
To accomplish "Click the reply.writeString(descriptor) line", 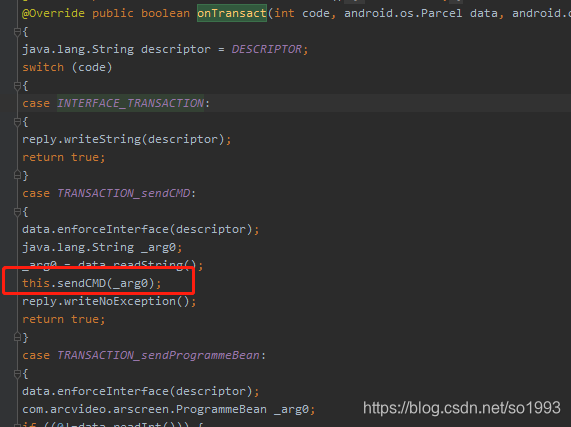I will click(x=126, y=139).
